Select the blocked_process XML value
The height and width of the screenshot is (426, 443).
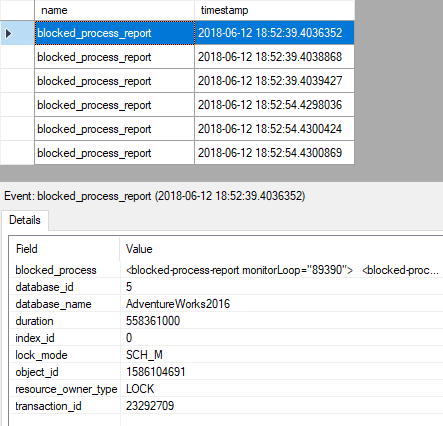[x=282, y=270]
